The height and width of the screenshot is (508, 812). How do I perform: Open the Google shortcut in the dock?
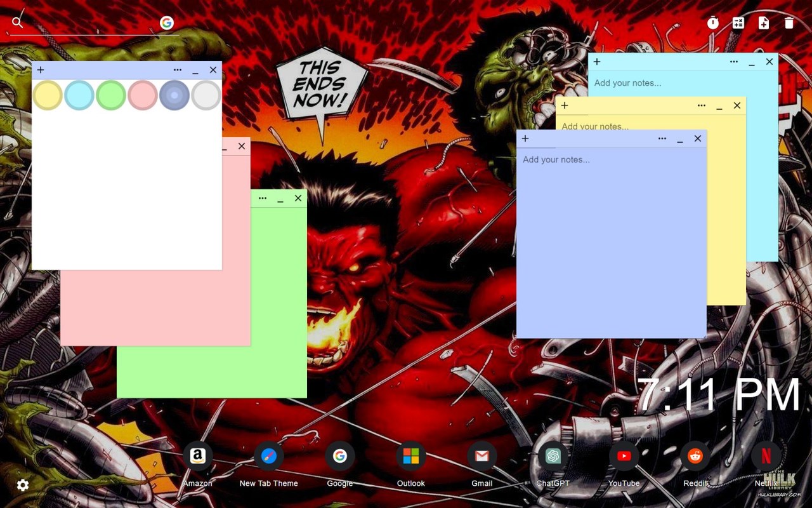click(340, 464)
